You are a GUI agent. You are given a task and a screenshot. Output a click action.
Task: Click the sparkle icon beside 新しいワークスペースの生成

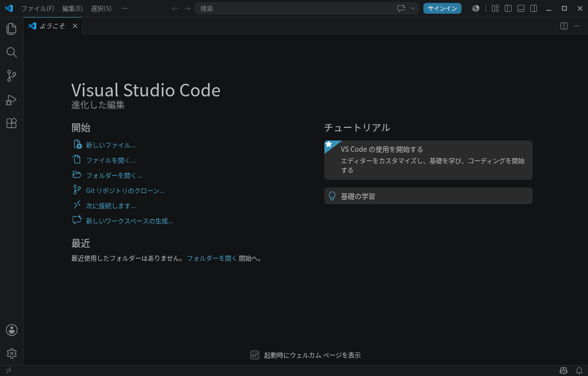coord(77,220)
